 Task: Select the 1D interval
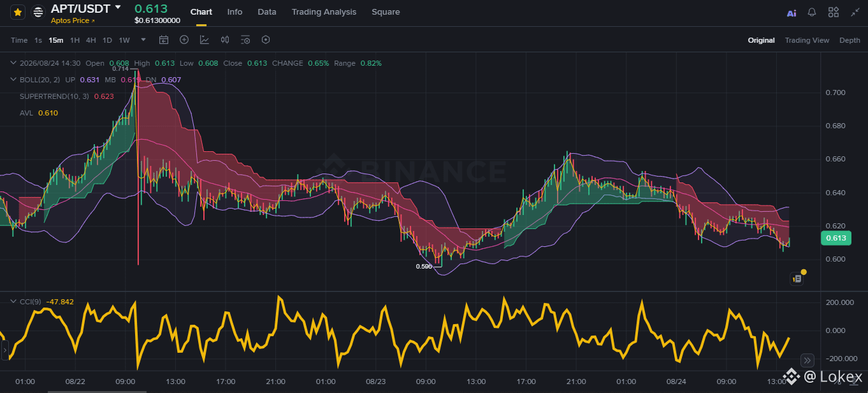click(x=107, y=40)
